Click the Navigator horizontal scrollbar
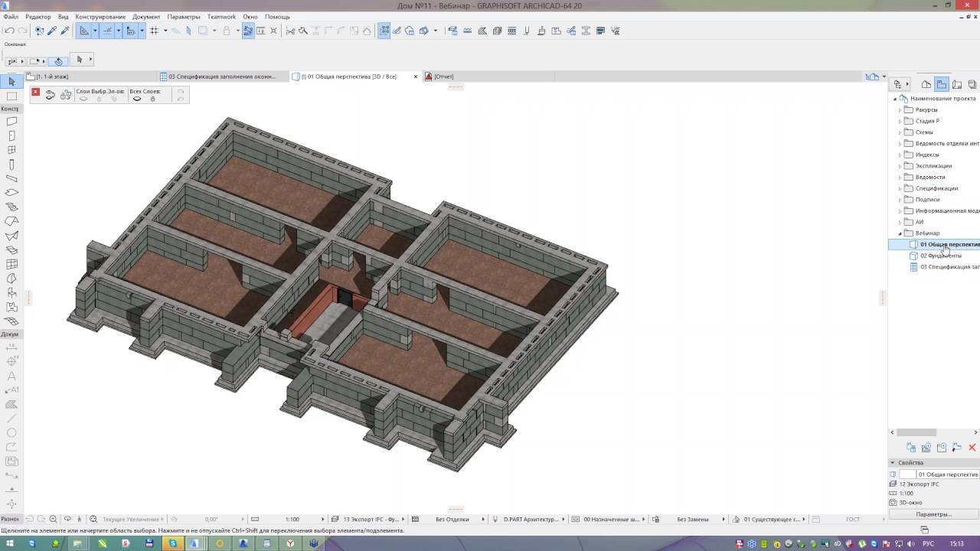 916,432
